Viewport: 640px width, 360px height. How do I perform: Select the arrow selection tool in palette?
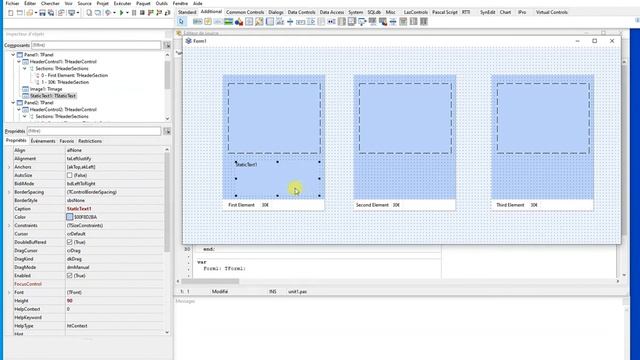181,21
